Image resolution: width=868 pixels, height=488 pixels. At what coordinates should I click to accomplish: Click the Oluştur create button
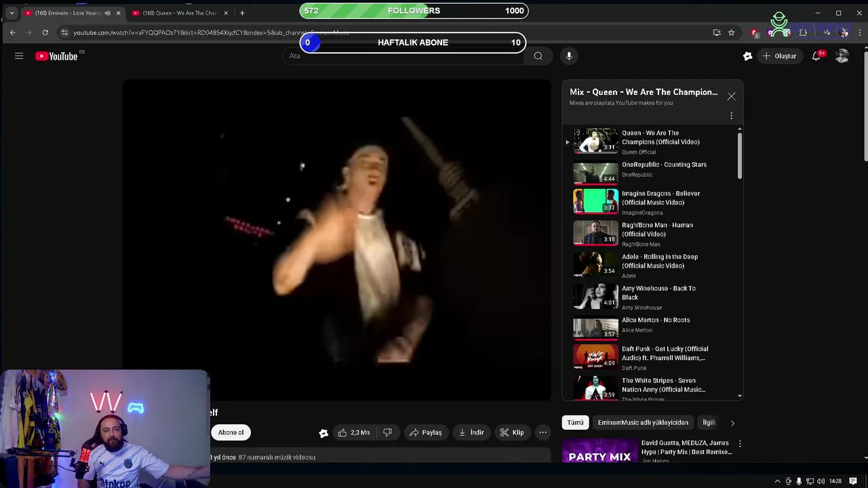coord(780,56)
